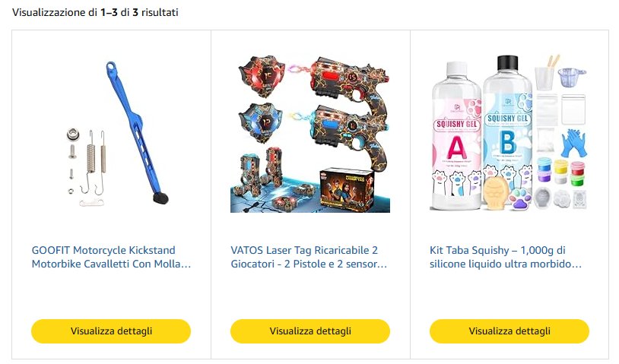Click the laser tag retail box picture
The height and width of the screenshot is (364, 619).
pos(346,190)
